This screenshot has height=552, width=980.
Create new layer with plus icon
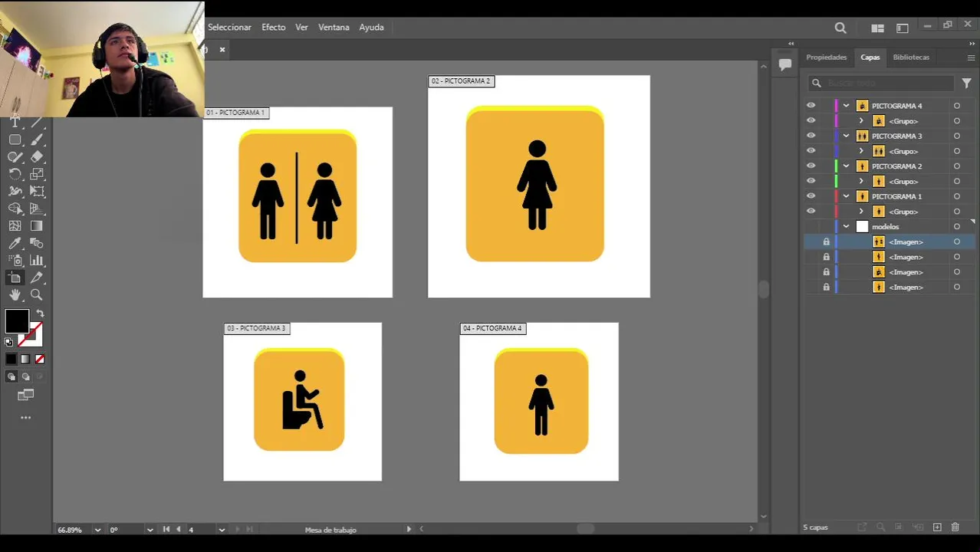click(937, 527)
